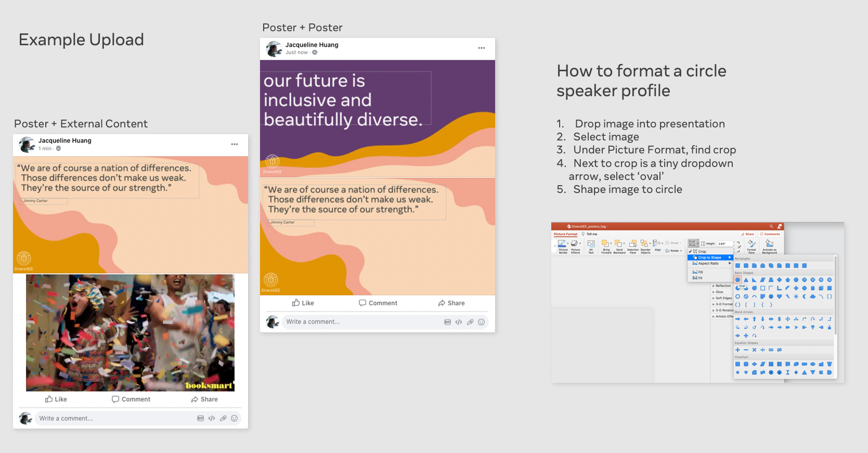Click Jacqueline Huang name on Poster + Poster post
Viewport: 868px width, 453px height.
(312, 45)
